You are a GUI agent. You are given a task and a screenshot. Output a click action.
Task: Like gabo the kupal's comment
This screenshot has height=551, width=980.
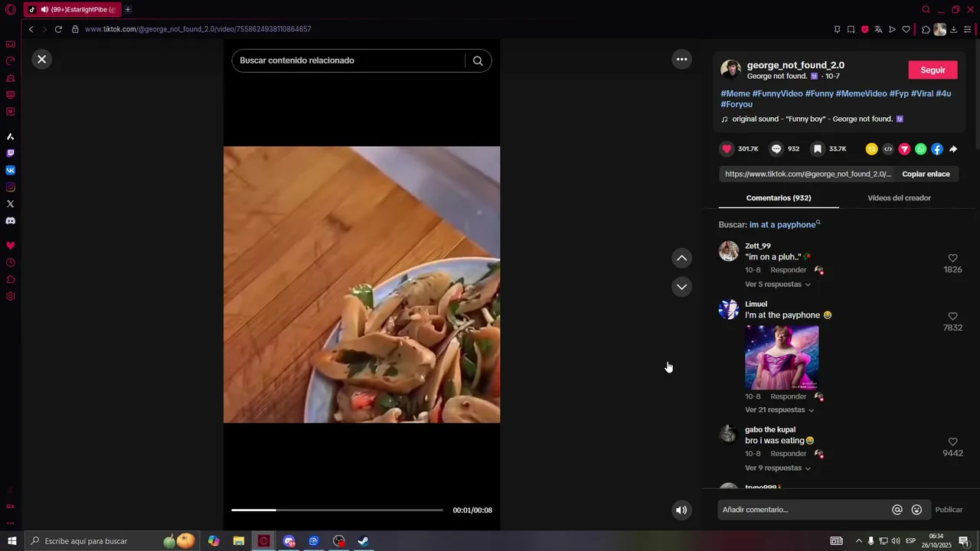point(952,442)
